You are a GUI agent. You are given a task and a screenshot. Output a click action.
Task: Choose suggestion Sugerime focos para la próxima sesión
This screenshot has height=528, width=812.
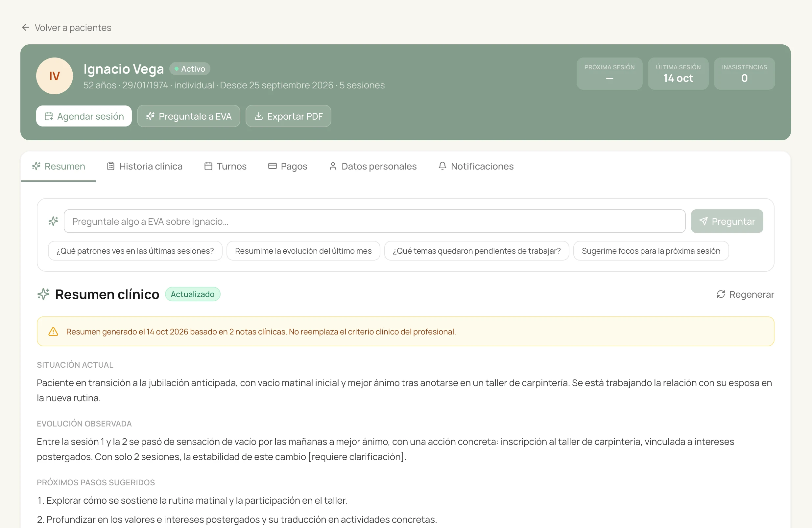coord(651,251)
